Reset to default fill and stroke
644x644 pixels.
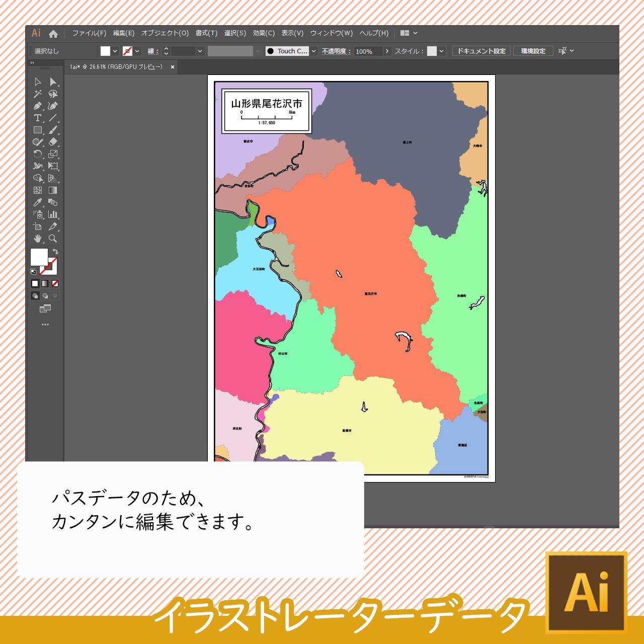(x=33, y=272)
